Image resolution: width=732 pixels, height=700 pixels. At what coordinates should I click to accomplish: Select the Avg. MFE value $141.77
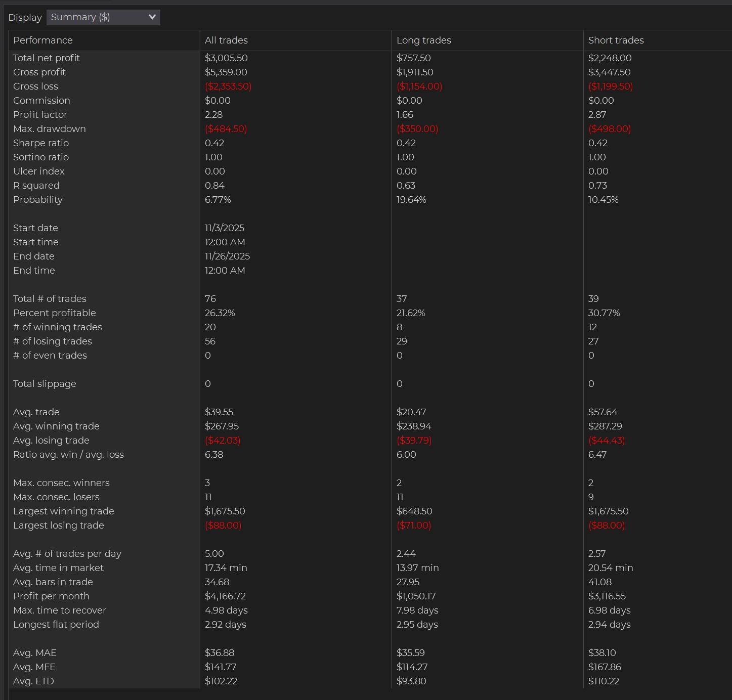point(221,667)
